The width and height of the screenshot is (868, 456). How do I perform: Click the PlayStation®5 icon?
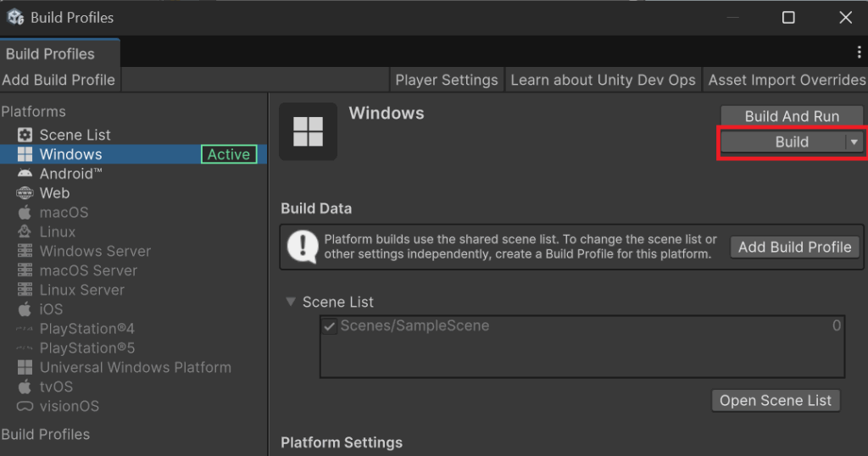click(25, 348)
